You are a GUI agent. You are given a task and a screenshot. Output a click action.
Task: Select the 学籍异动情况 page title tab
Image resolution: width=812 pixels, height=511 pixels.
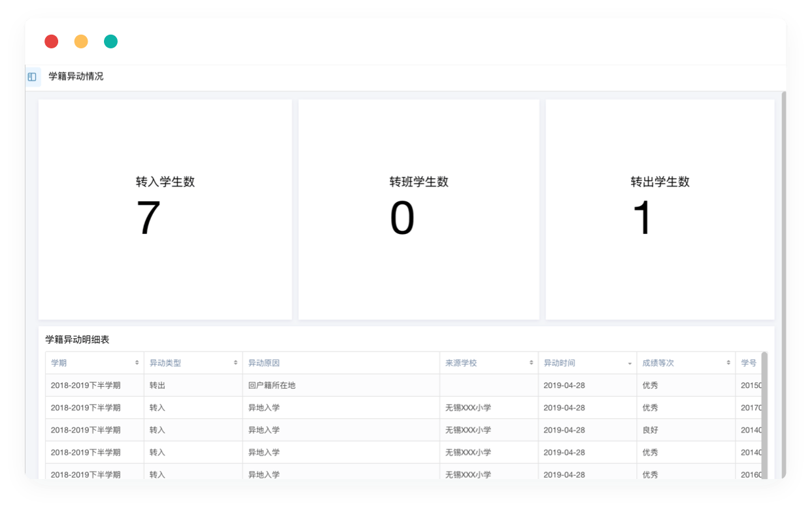pyautogui.click(x=76, y=76)
